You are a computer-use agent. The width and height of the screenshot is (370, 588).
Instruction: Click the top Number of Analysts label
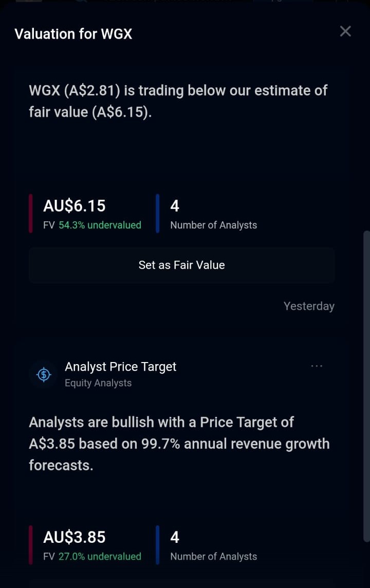(213, 225)
